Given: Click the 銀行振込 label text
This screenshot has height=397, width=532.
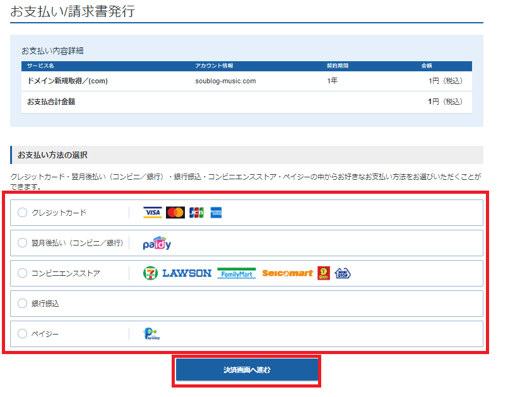Looking at the screenshot, I should (x=45, y=304).
